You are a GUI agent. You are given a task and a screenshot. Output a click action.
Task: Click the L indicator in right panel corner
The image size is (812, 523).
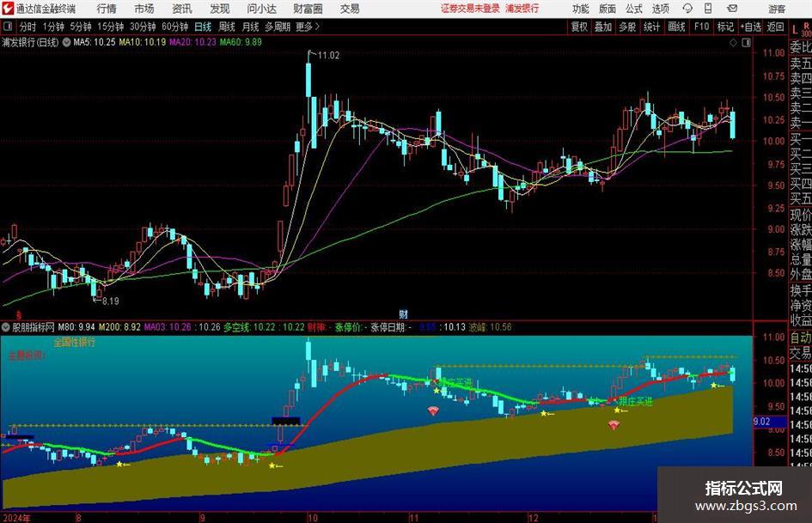795,30
